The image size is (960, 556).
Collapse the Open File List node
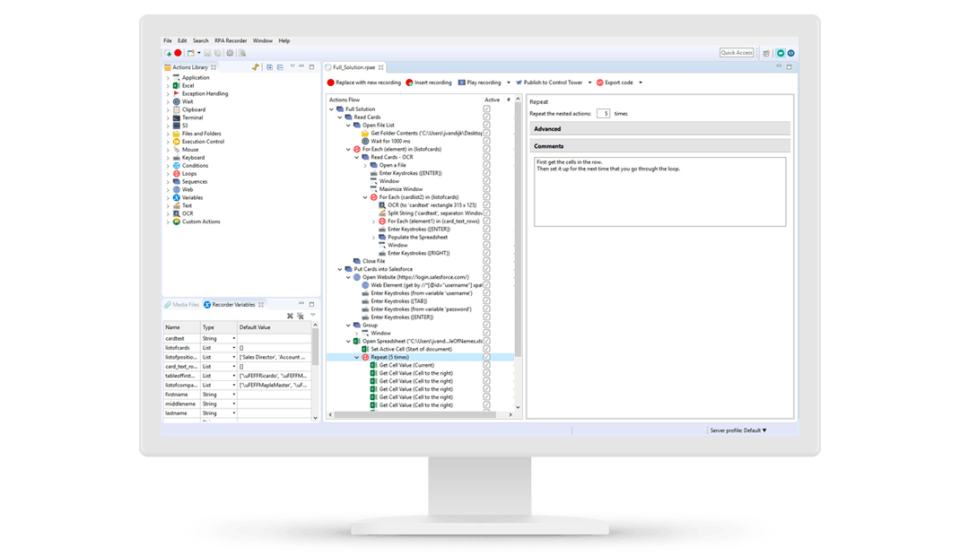coord(348,125)
